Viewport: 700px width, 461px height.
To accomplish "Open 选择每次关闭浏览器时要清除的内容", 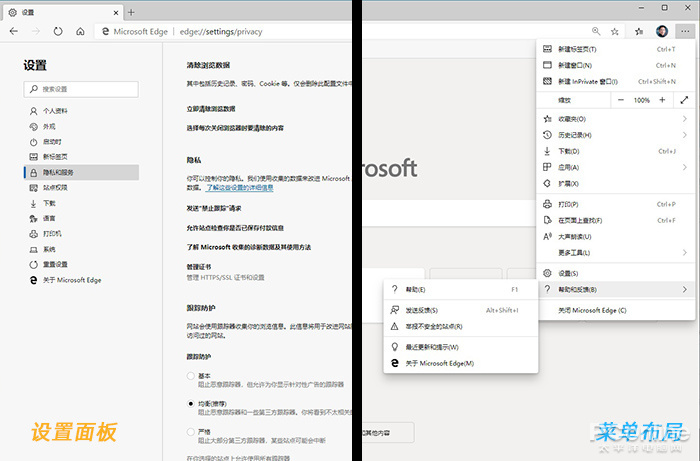I will pos(235,128).
